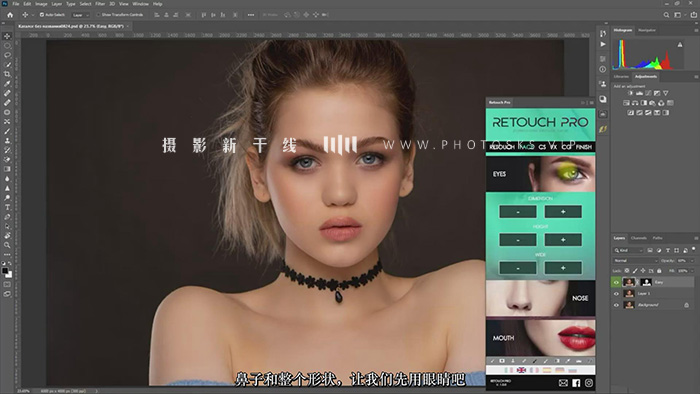The image size is (700, 394).
Task: Increase eyes Dimension with plus button
Action: (563, 212)
